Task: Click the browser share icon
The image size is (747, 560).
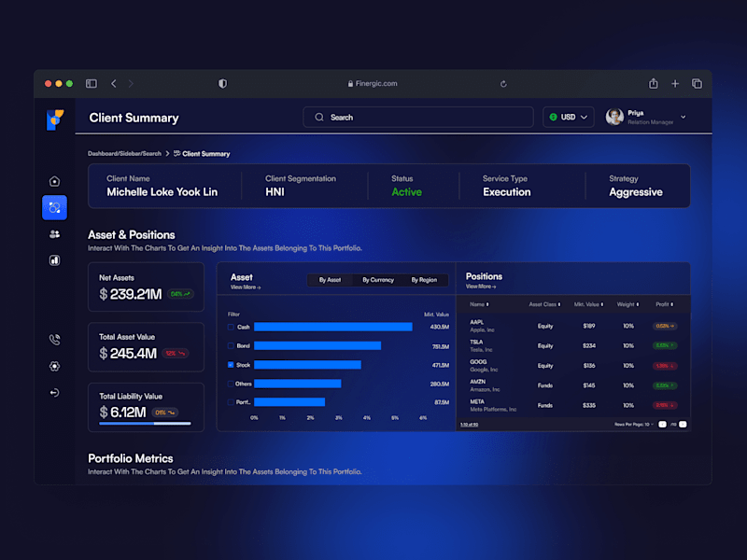Action: 653,83
